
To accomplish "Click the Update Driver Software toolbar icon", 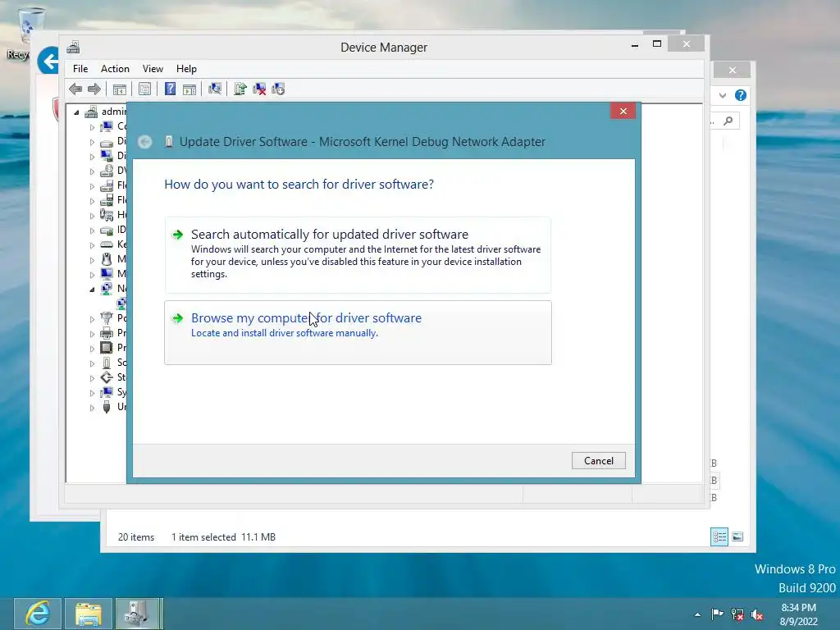I will click(240, 89).
